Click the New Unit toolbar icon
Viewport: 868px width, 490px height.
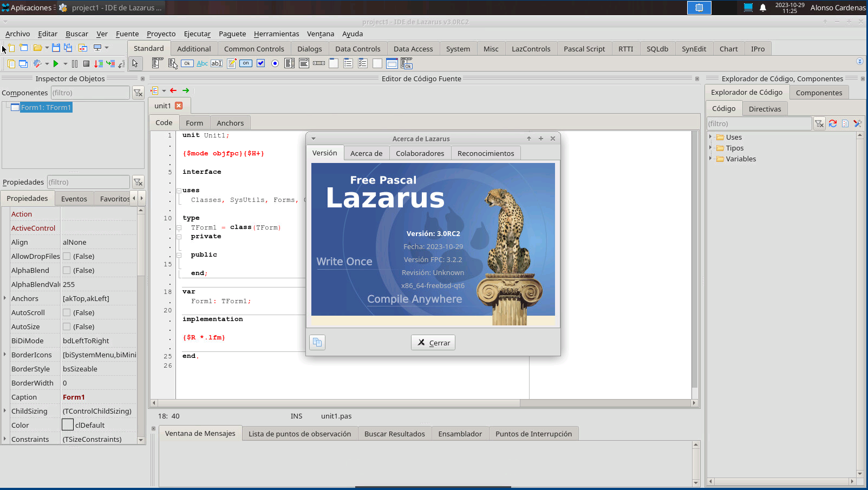tap(10, 48)
